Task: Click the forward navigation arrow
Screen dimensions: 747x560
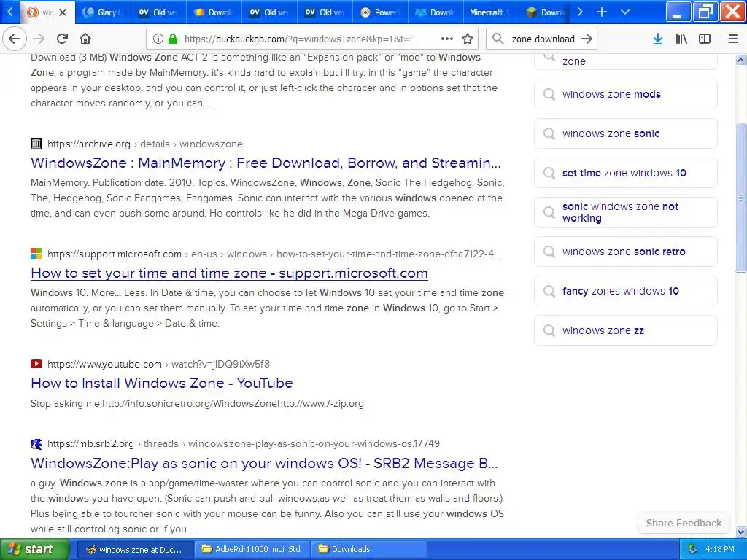Action: point(39,39)
